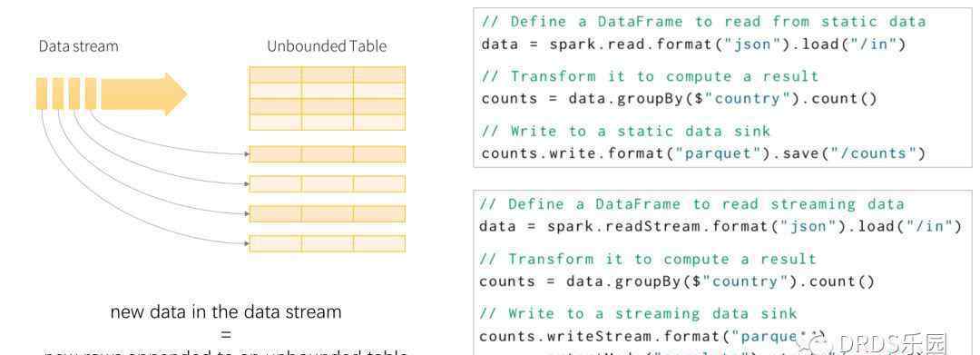Click the Unbounded Table grid
980x355 pixels.
click(328, 98)
